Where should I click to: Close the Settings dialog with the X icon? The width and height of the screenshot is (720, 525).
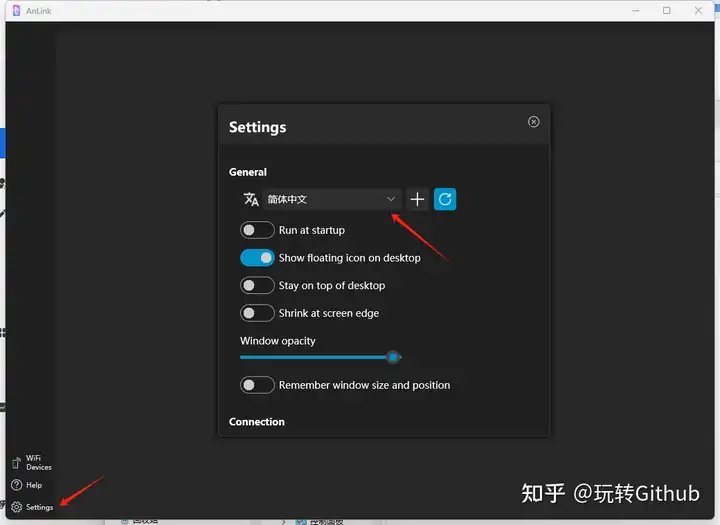tap(533, 122)
